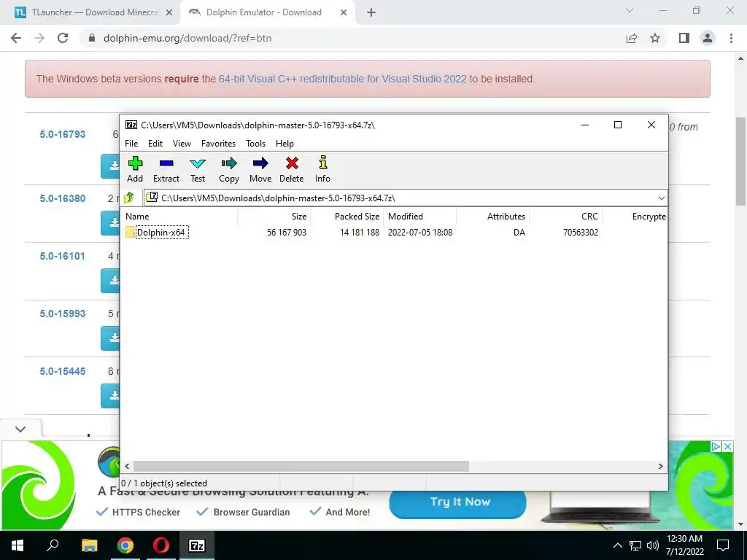Open the File menu in 7-Zip
Screen dimensions: 747x560
(131, 144)
